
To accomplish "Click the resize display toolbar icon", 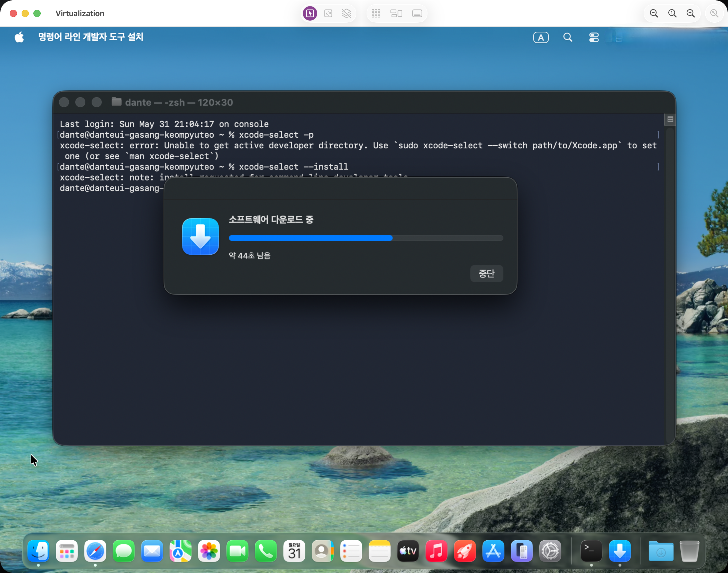I will pyautogui.click(x=328, y=13).
